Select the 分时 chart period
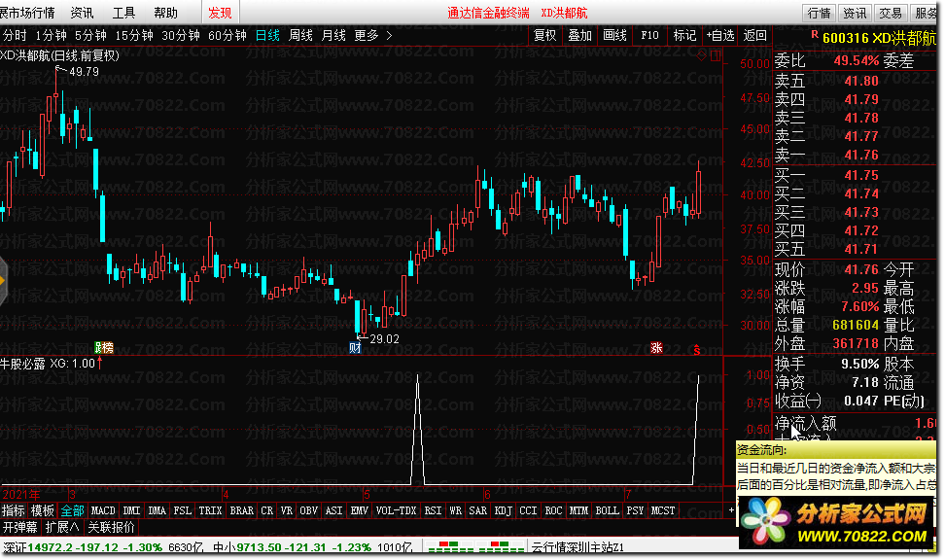This screenshot has height=560, width=945. click(x=15, y=36)
